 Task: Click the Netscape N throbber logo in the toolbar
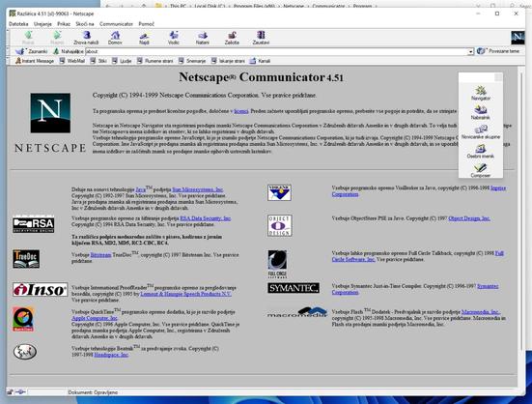(518, 38)
